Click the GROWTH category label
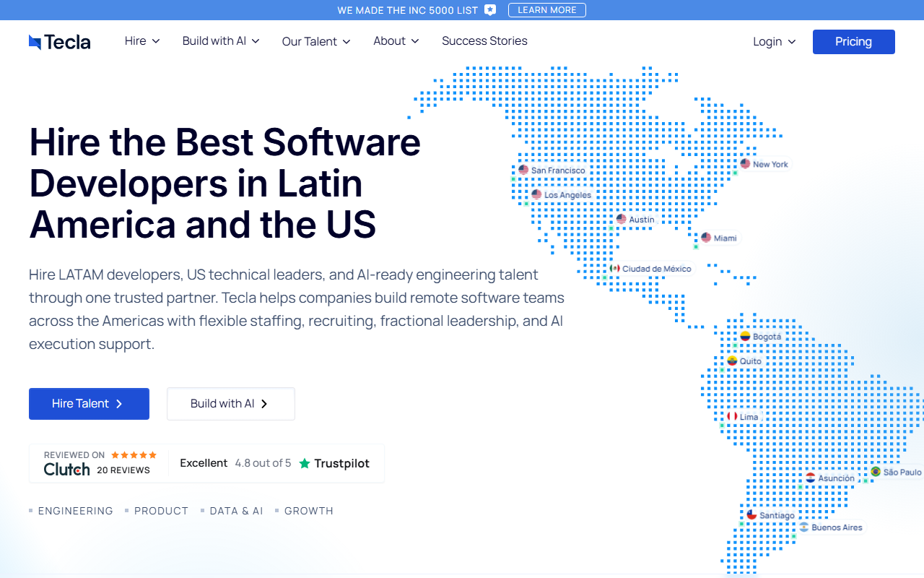924x578 pixels. click(309, 511)
